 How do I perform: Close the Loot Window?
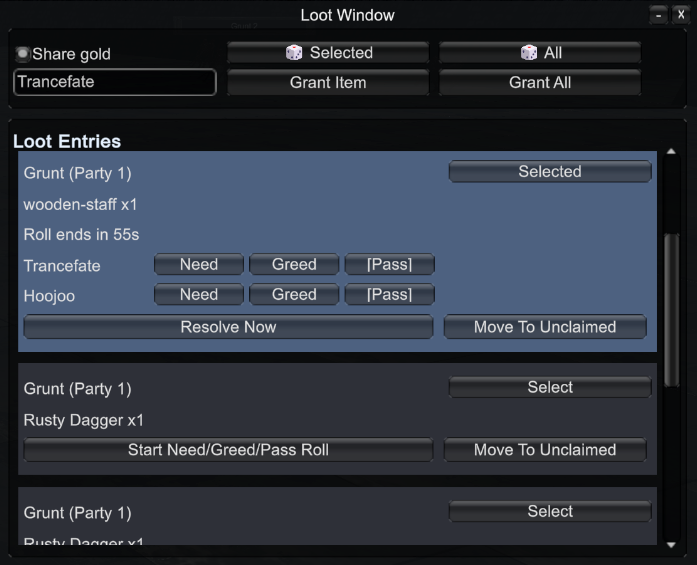[x=681, y=15]
